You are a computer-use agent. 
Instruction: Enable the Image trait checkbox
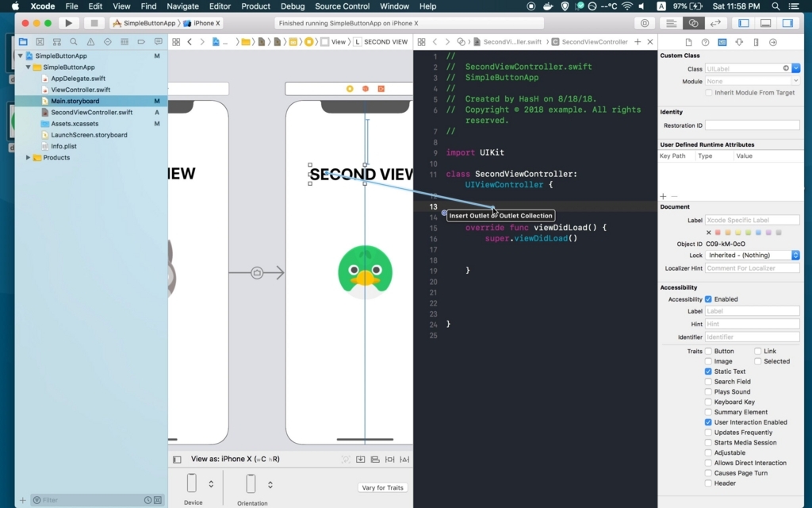pyautogui.click(x=708, y=361)
